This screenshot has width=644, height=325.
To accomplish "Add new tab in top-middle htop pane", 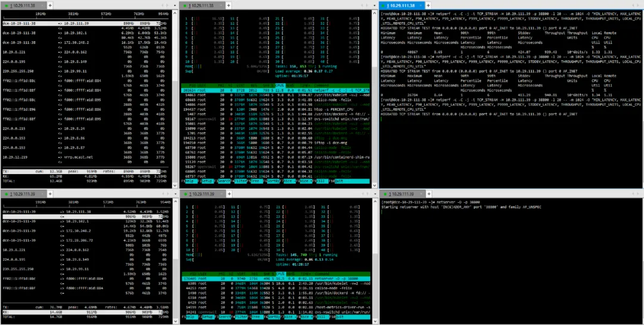I will click(230, 5).
